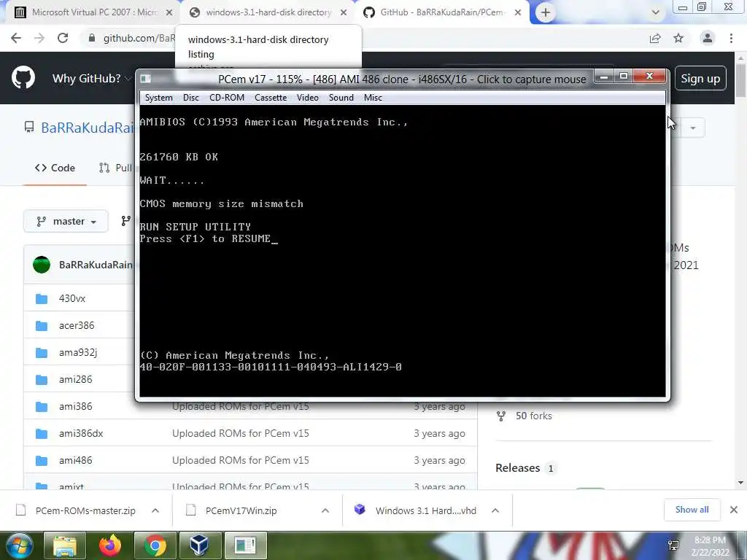
Task: Click Chrome icon in taskbar
Action: click(x=155, y=545)
